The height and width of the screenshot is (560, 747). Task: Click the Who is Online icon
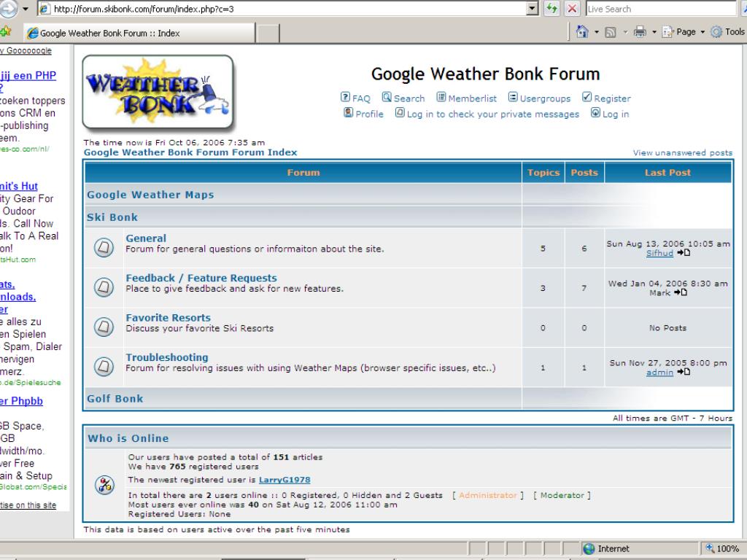tap(105, 485)
